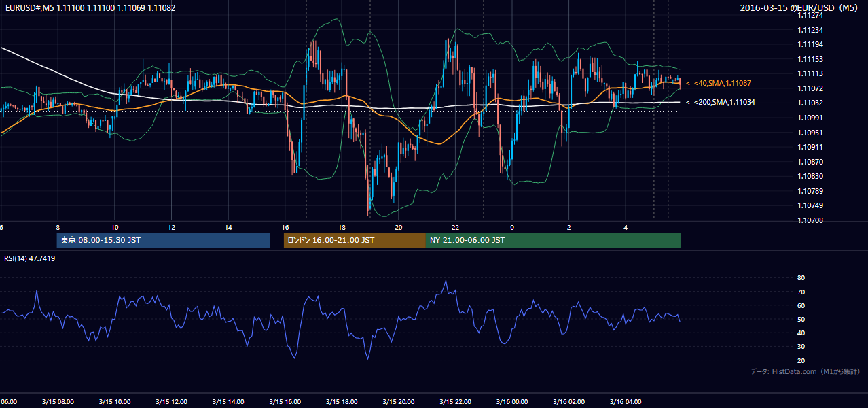The height and width of the screenshot is (408, 868).
Task: Click hour label 16 under price chart
Action: [285, 227]
